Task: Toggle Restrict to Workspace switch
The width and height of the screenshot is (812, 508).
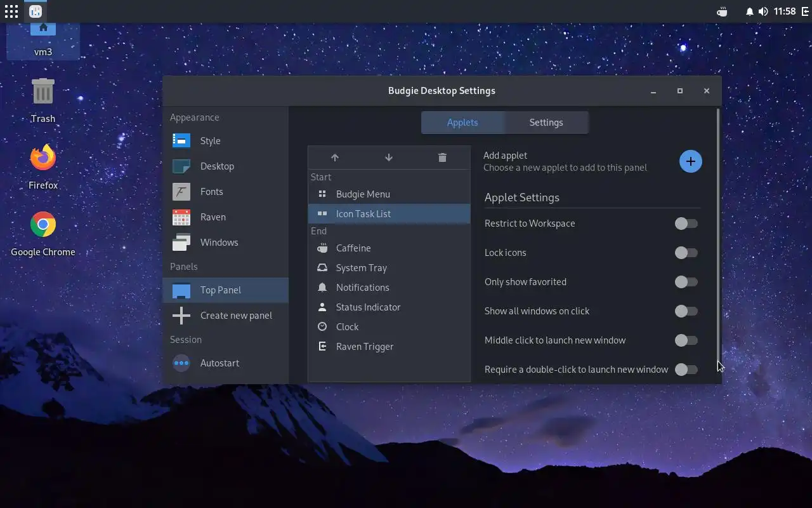Action: tap(686, 224)
